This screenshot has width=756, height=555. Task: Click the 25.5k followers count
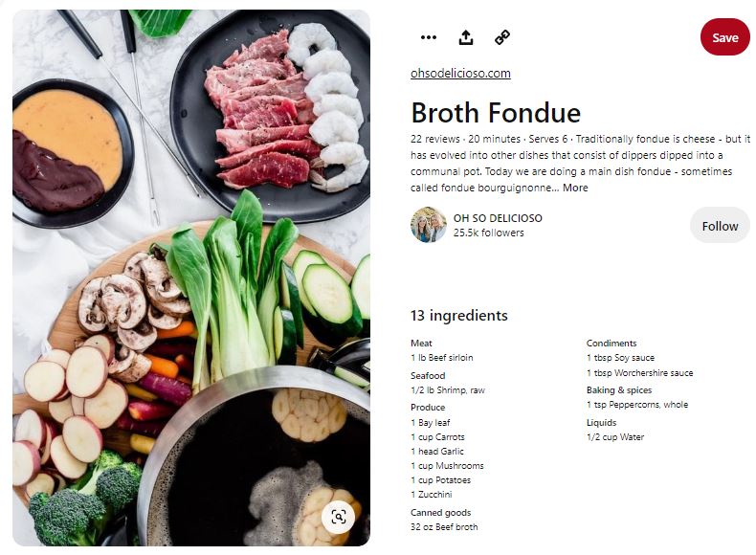point(488,233)
